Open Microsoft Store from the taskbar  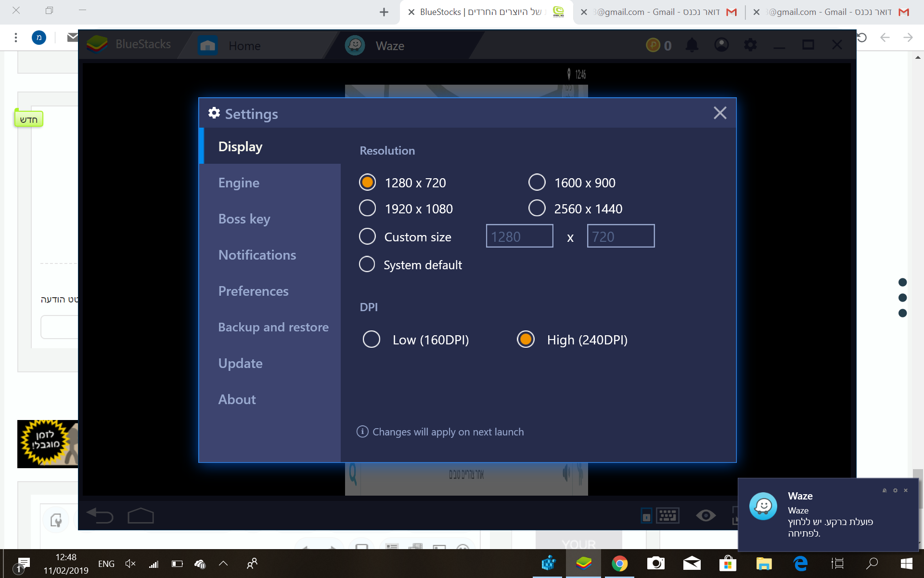tap(728, 564)
